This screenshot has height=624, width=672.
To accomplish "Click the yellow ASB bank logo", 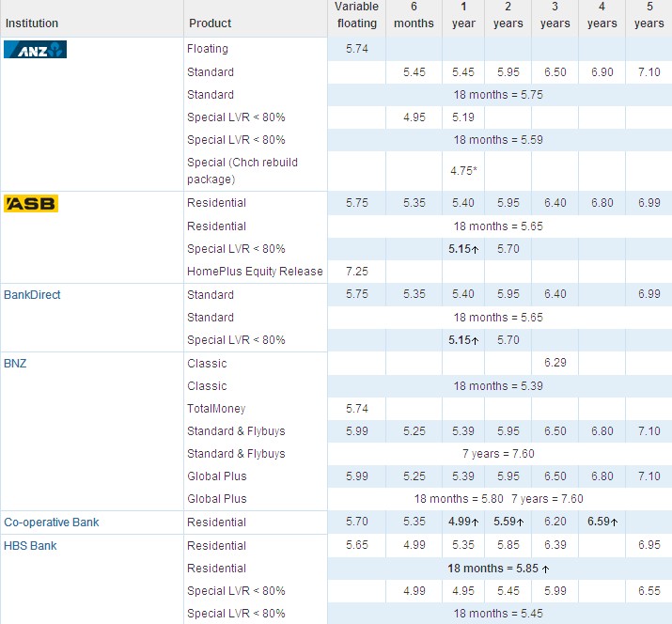I will [31, 204].
